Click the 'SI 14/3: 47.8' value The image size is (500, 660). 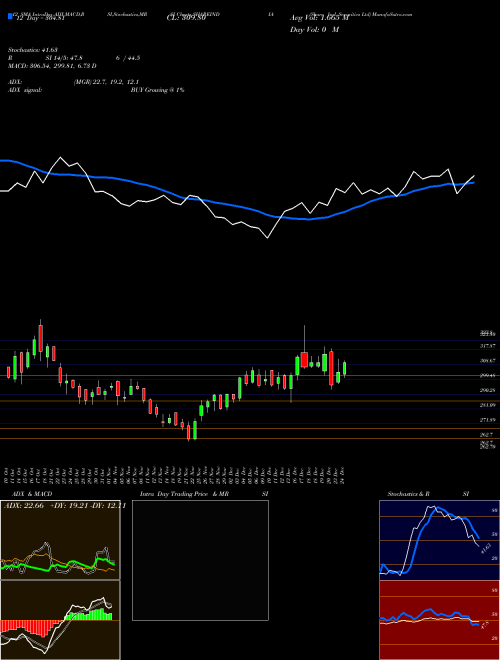point(64,58)
